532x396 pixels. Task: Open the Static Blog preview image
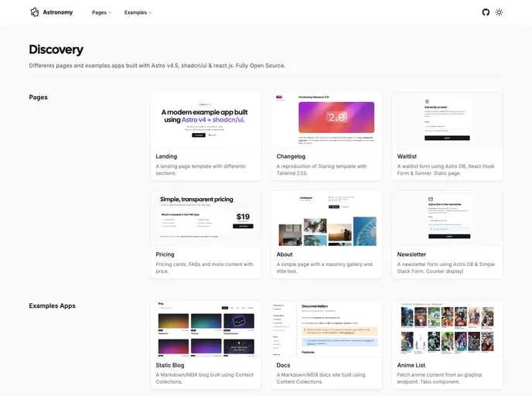point(206,328)
